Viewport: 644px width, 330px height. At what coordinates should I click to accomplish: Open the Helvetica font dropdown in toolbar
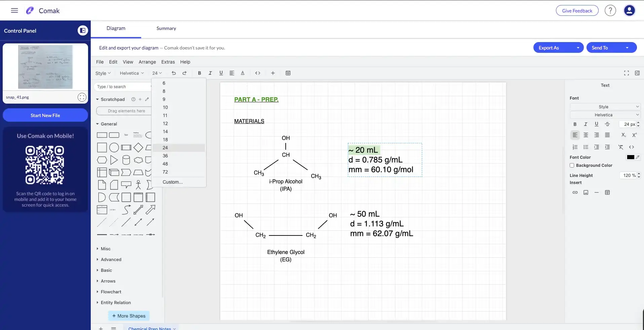132,73
